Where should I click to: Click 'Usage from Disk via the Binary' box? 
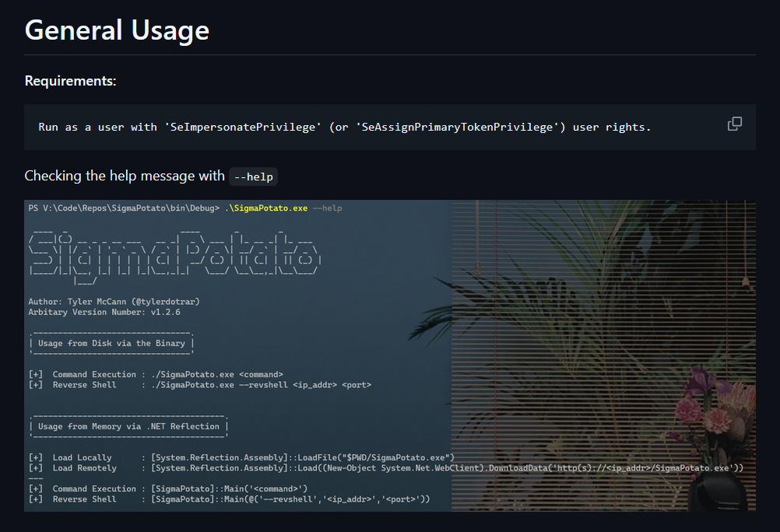[x=111, y=343]
